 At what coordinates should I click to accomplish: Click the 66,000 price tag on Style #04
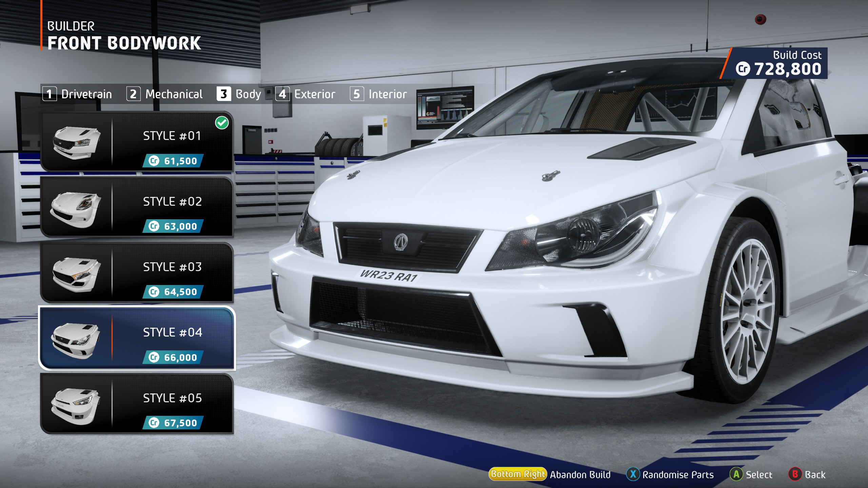click(x=173, y=357)
